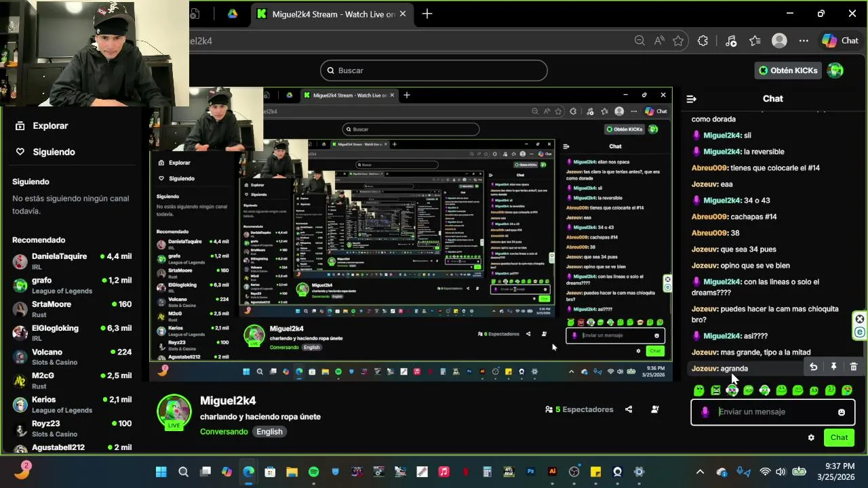Open Windows Search in the taskbar
This screenshot has height=488, width=868.
pyautogui.click(x=183, y=472)
